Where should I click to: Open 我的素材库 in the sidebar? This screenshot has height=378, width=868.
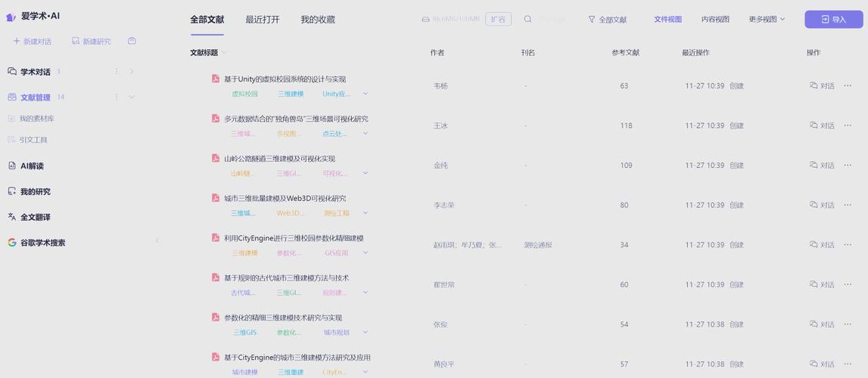click(32, 118)
